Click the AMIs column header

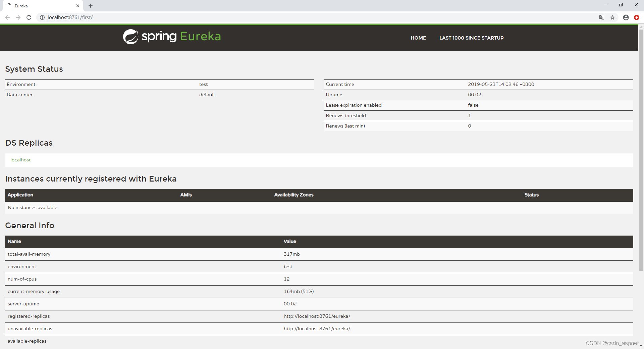(x=186, y=195)
